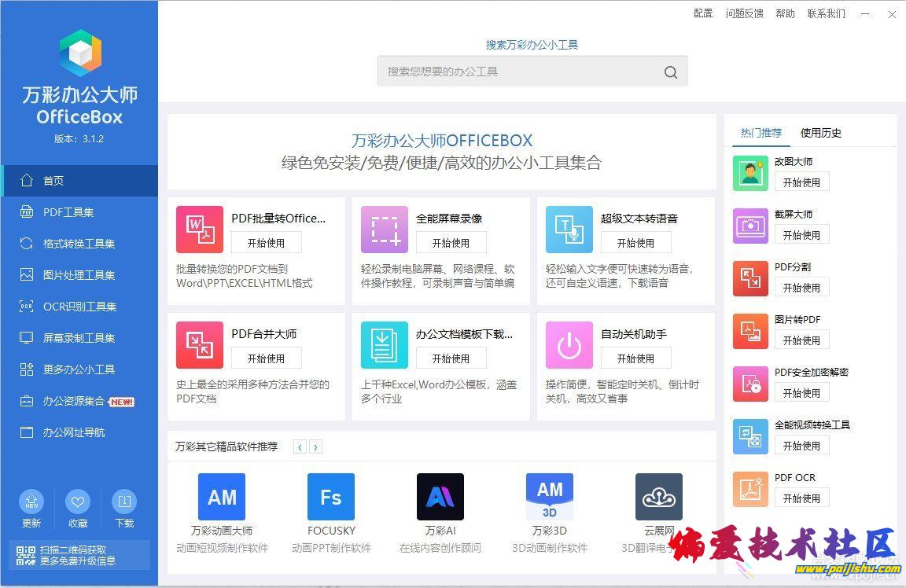Open the 全能屏幕录像 screen recorder icon
Viewport: 906px width, 588px height.
tap(384, 230)
